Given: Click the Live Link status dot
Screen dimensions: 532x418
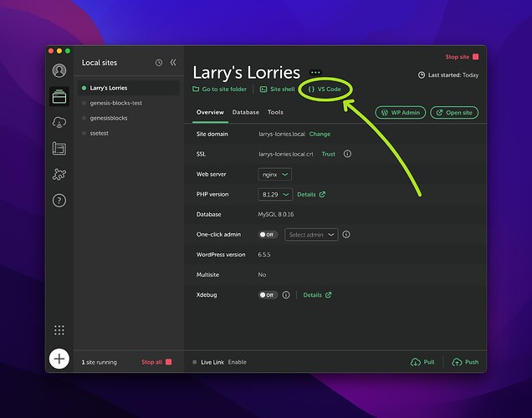Looking at the screenshot, I should click(194, 362).
